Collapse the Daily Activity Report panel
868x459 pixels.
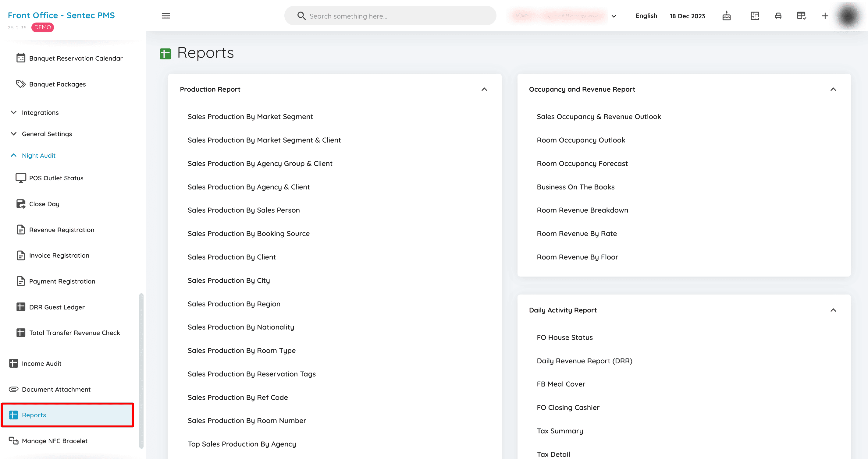[x=833, y=310]
